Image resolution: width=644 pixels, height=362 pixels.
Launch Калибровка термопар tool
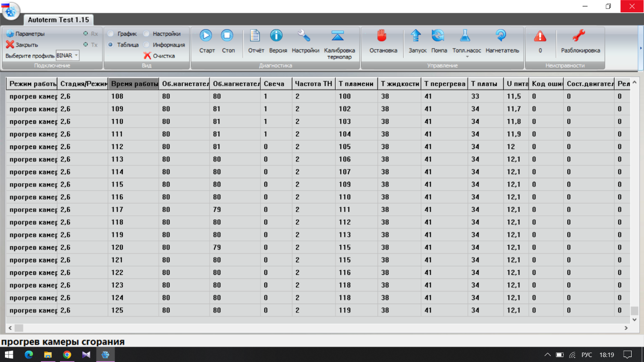tap(338, 36)
